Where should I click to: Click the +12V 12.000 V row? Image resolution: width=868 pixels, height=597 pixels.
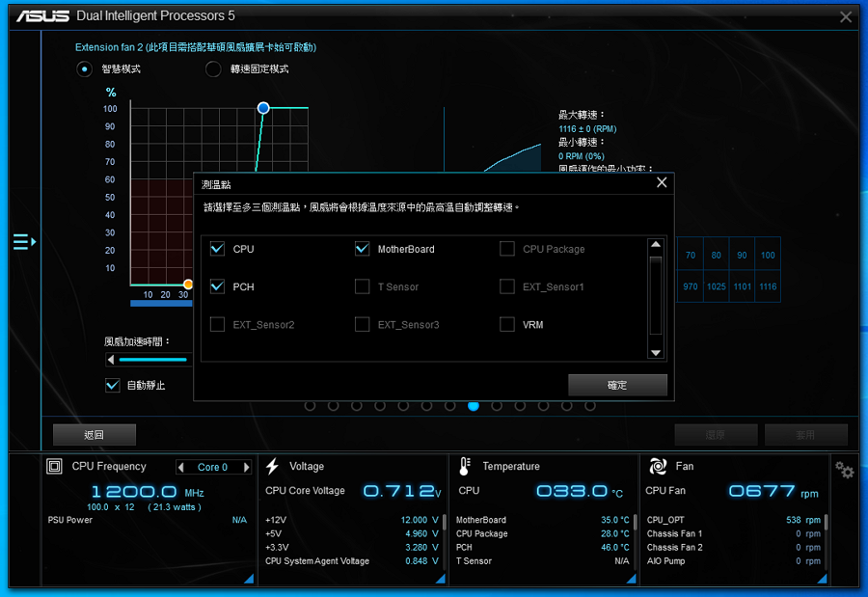click(351, 520)
